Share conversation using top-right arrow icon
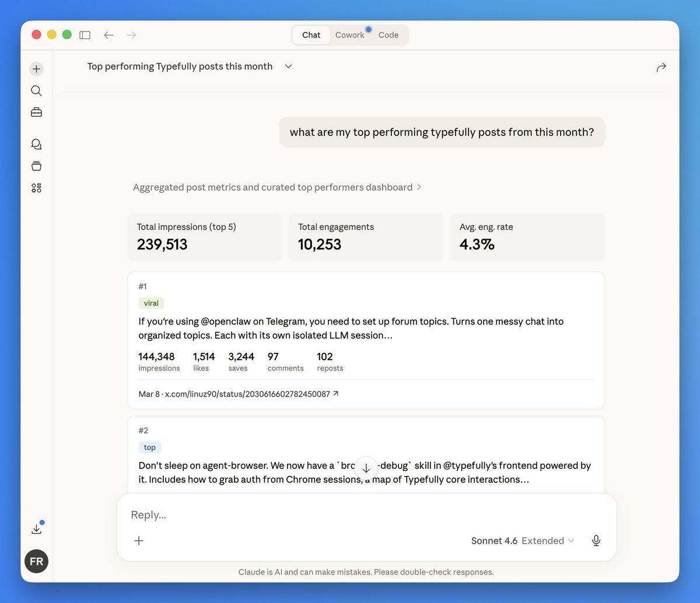700x603 pixels. point(661,68)
